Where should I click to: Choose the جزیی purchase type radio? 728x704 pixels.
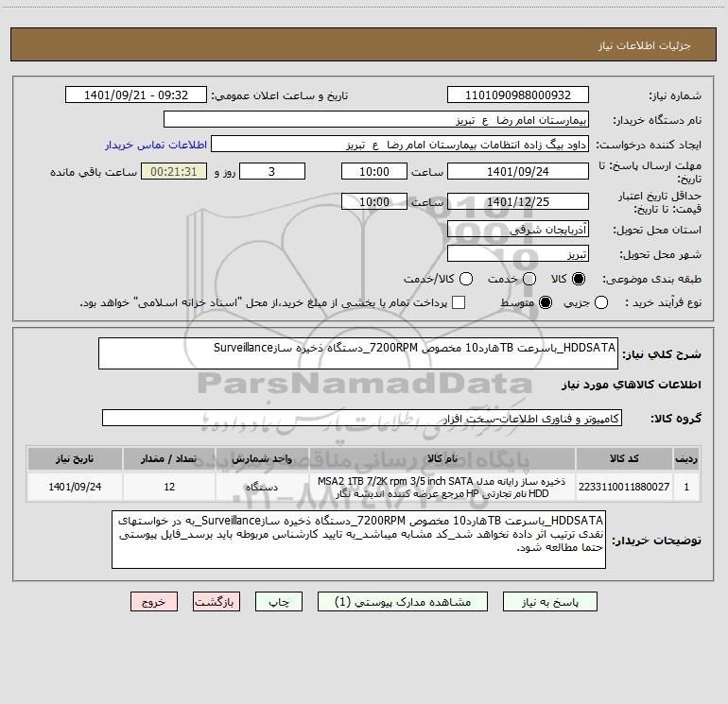[601, 302]
